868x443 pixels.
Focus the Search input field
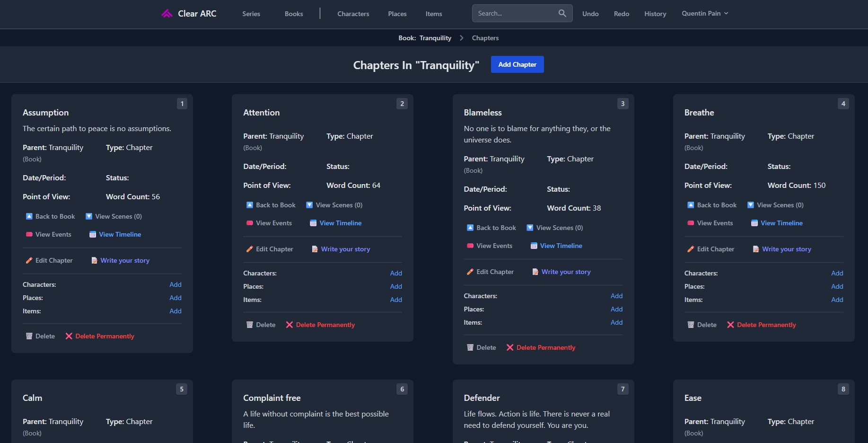(x=515, y=13)
